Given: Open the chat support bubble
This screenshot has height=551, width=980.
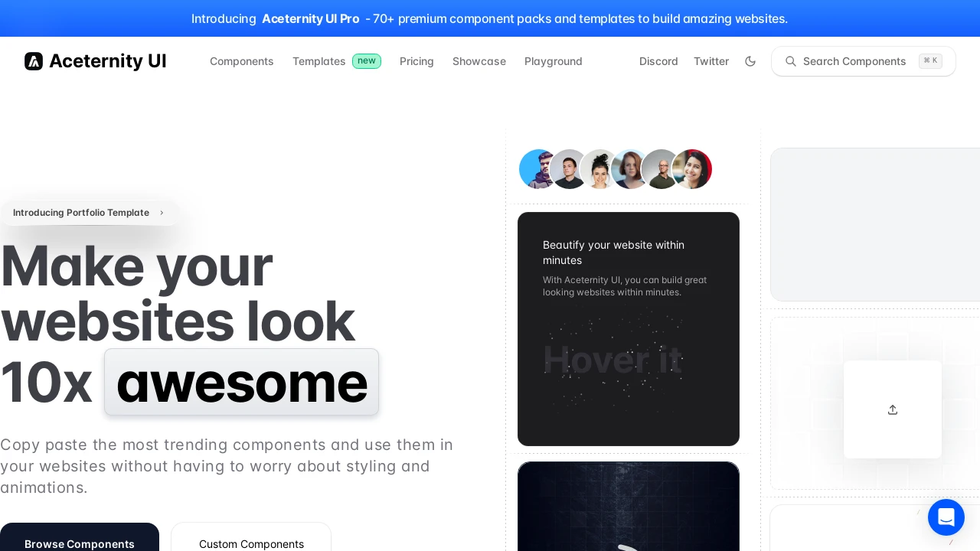Looking at the screenshot, I should click(946, 517).
